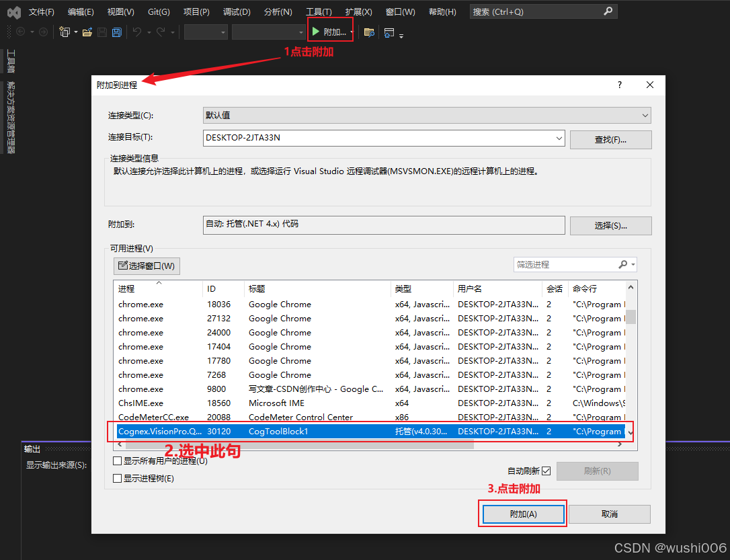Sort by the ID column header
Viewport: 730px width, 560px height.
coord(223,288)
